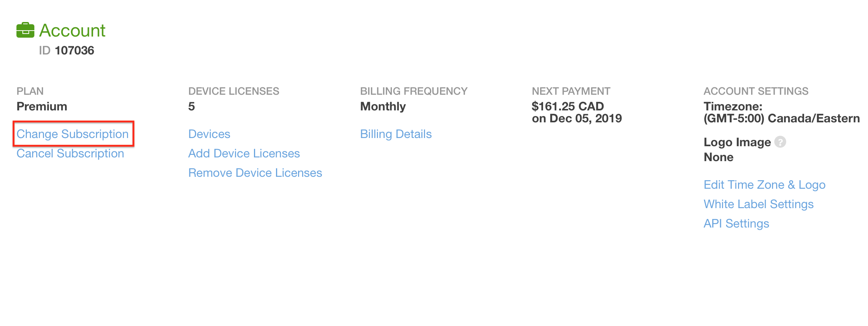
Task: Open the Devices link
Action: [209, 134]
